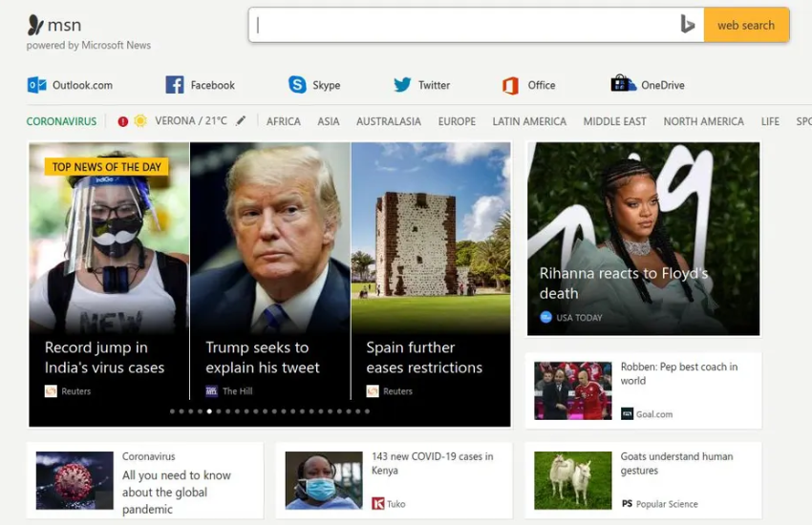The height and width of the screenshot is (525, 812).
Task: Open the OneDrive text link
Action: pos(662,85)
